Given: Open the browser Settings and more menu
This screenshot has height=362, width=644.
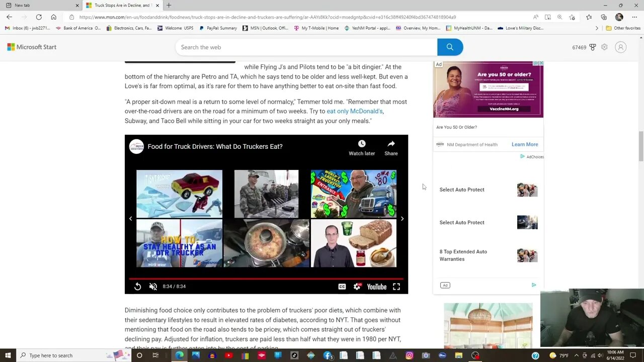Looking at the screenshot, I should pos(634,17).
